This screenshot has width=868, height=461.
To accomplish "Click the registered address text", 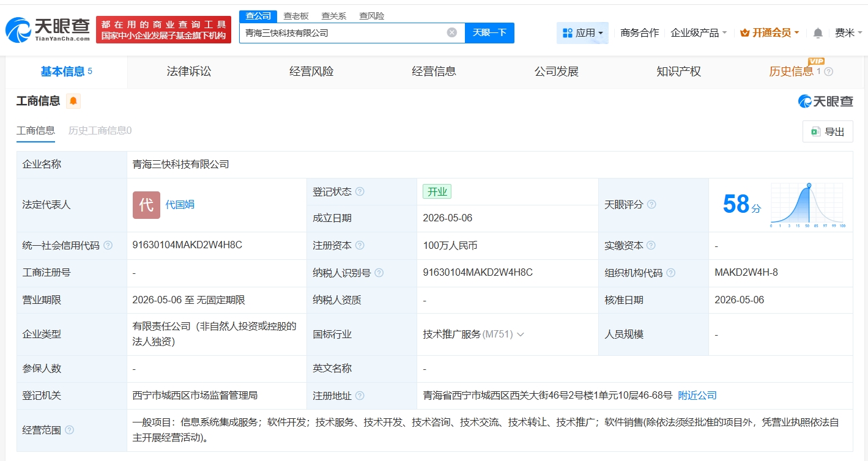I will (x=547, y=396).
